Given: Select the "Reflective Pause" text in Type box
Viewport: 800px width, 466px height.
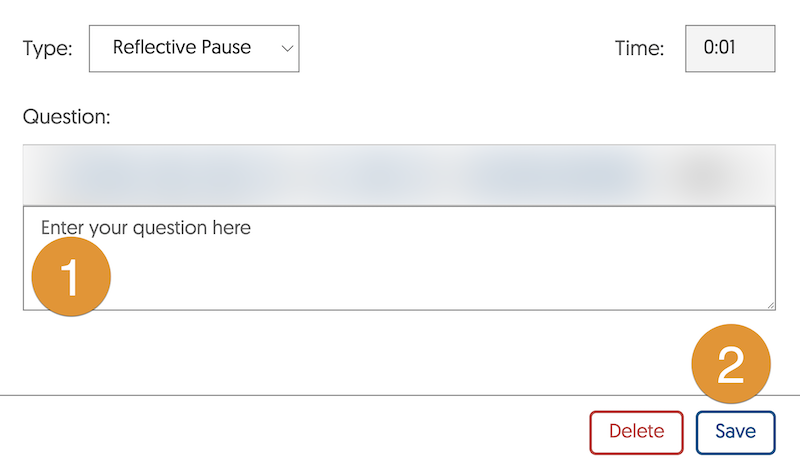Looking at the screenshot, I should tap(182, 47).
